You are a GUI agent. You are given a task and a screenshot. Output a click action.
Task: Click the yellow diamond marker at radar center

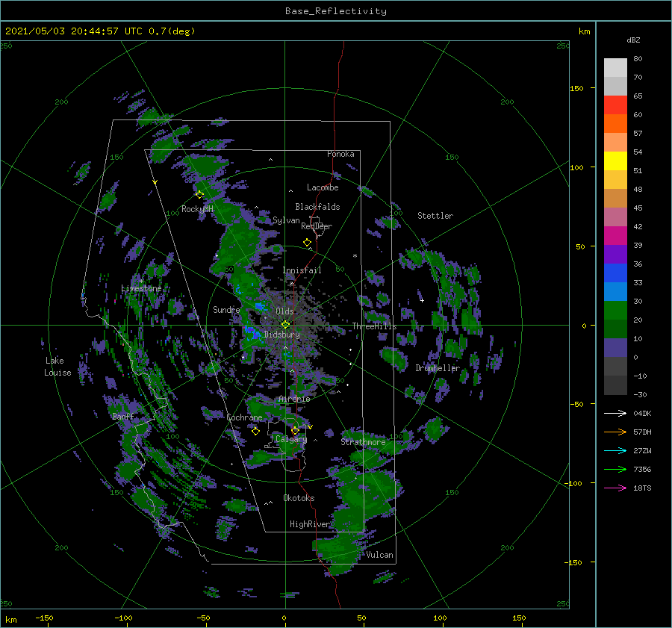point(285,325)
